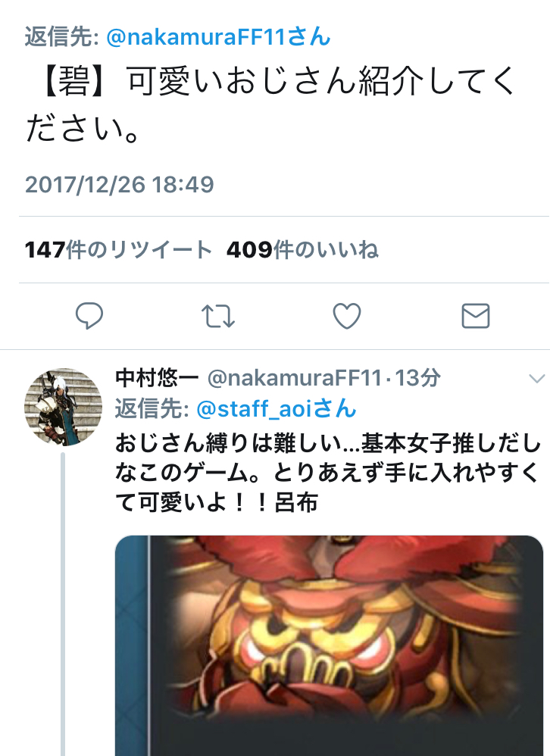Image resolution: width=550 pixels, height=756 pixels.
Task: Open the 中村悠一 display name
Action: click(x=157, y=378)
